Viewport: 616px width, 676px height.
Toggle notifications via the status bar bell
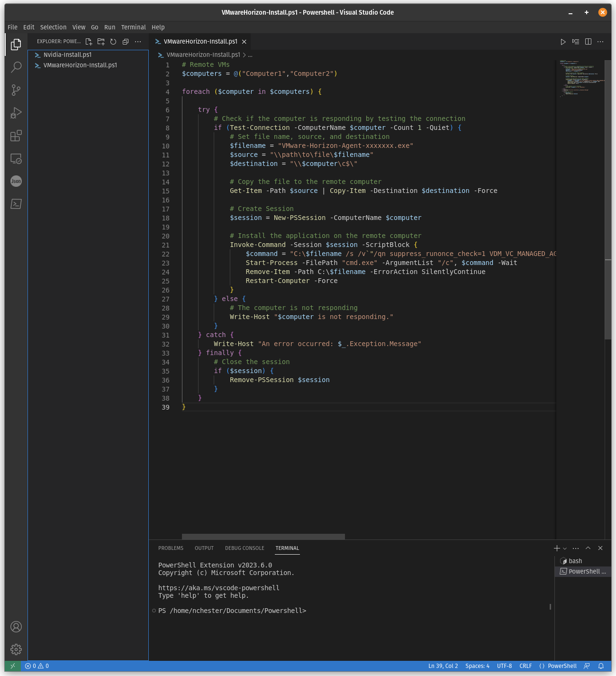(601, 666)
